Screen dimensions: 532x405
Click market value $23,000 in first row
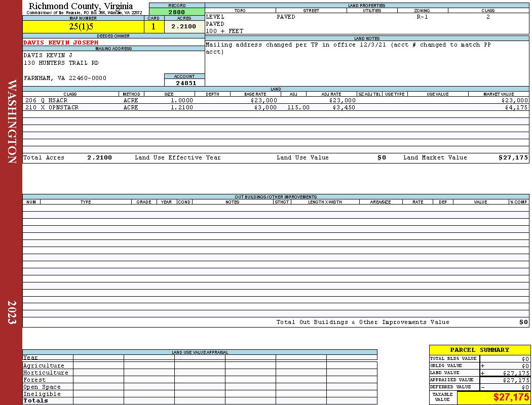[x=515, y=100]
